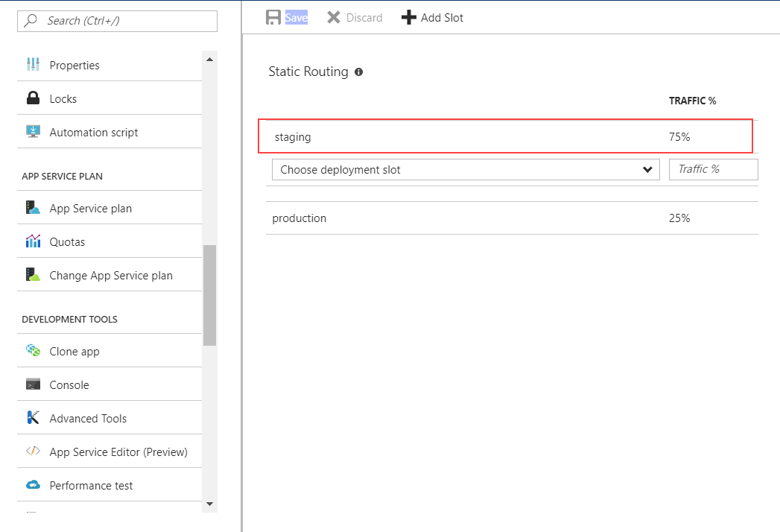
Task: Click the Quotas chart icon
Action: 33,241
